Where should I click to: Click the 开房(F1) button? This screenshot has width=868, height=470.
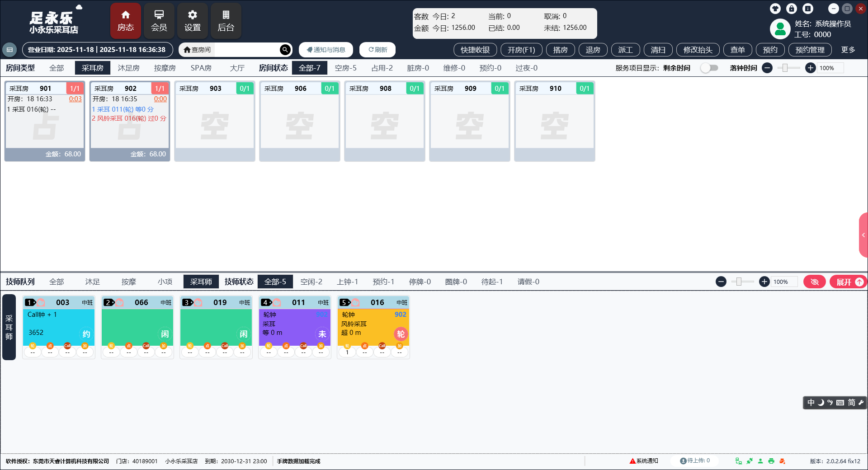521,50
